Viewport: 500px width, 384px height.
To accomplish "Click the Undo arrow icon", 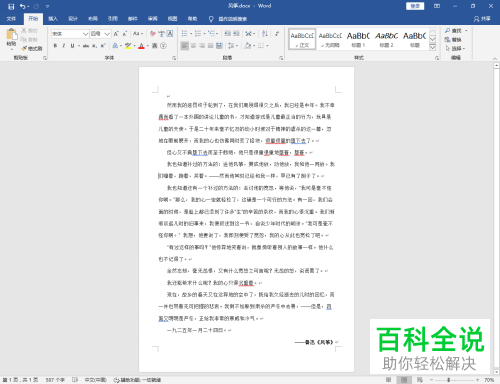I will 23,6.
